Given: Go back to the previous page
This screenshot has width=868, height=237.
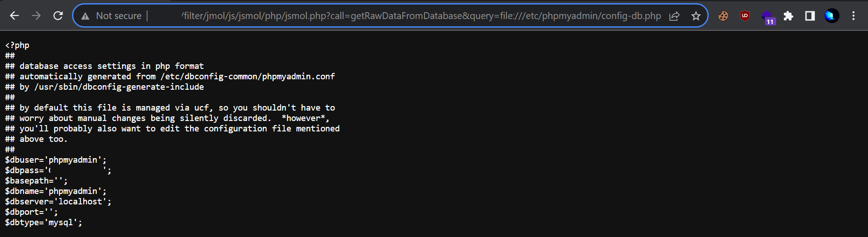Looking at the screenshot, I should click(x=14, y=16).
